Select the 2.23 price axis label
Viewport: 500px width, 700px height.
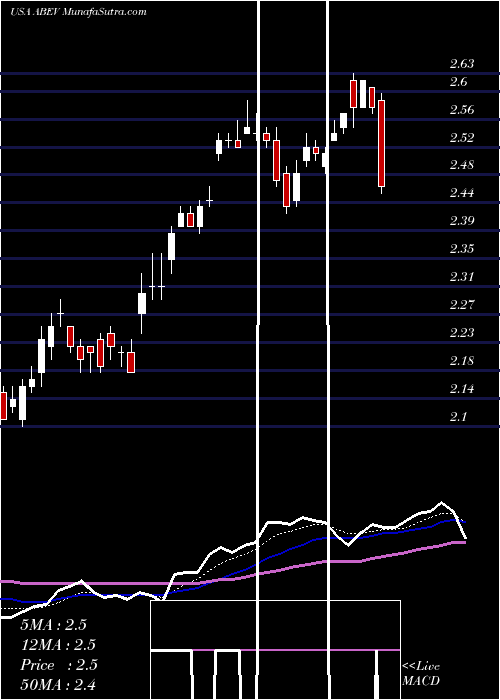pyautogui.click(x=462, y=333)
